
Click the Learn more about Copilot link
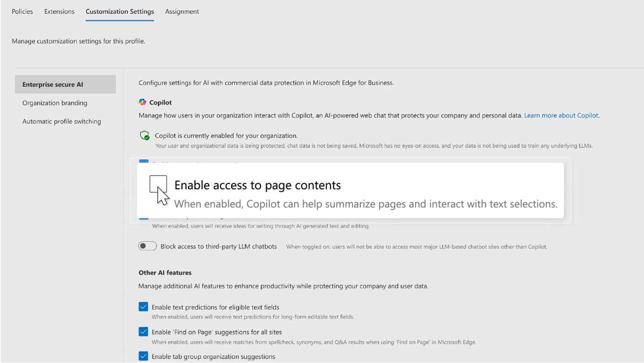click(561, 116)
